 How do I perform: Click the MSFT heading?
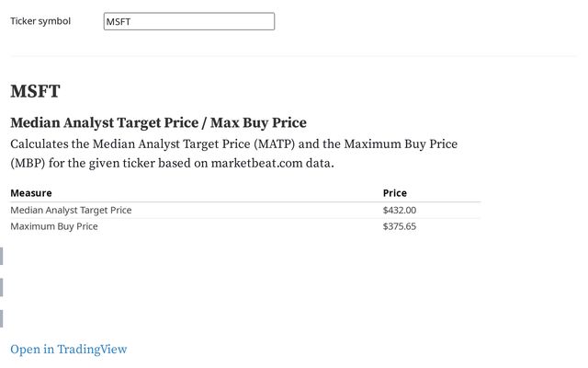[35, 91]
